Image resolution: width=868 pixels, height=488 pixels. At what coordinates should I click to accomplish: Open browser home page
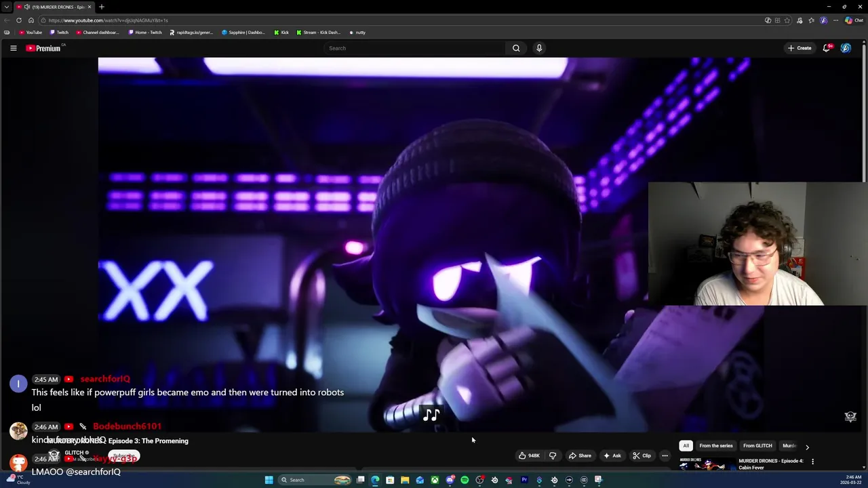pyautogui.click(x=31, y=20)
